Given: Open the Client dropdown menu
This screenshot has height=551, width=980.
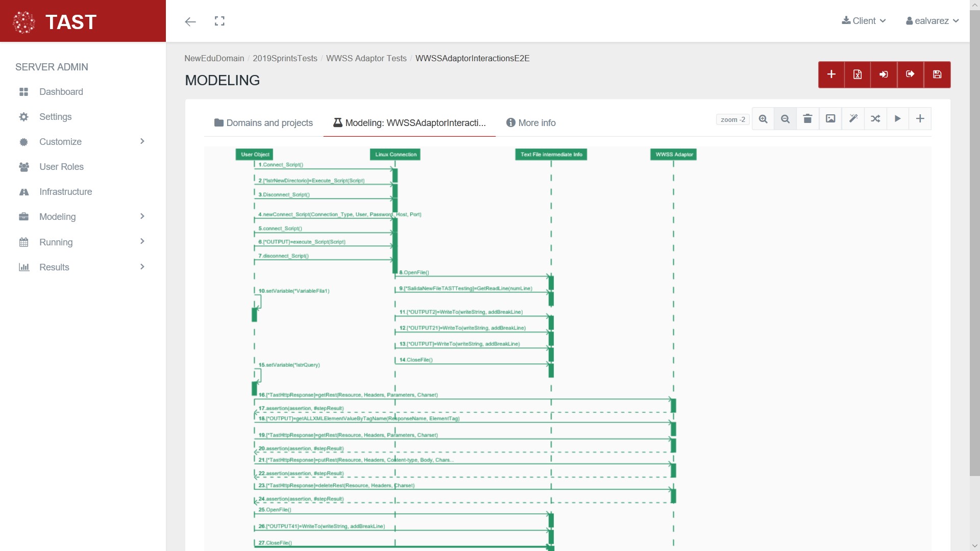Looking at the screenshot, I should point(864,21).
